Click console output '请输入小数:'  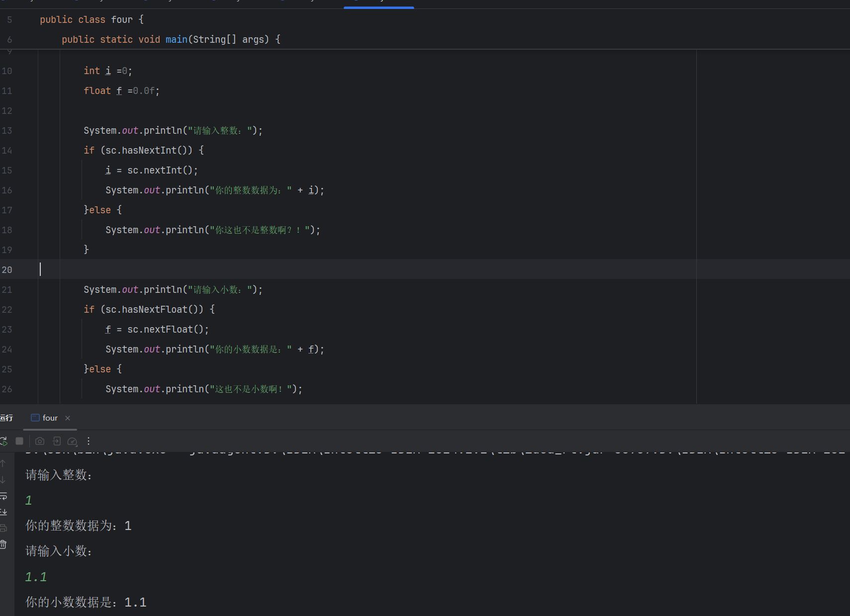(x=59, y=551)
